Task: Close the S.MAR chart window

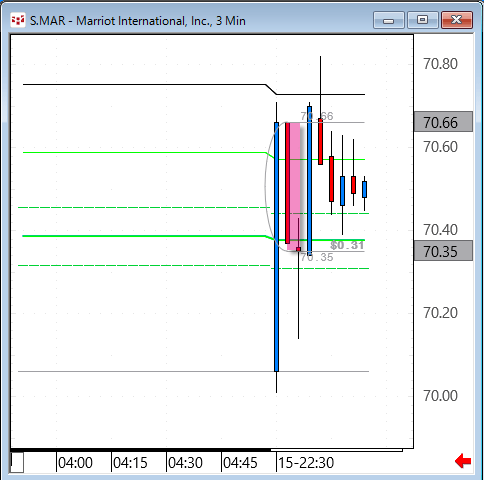Action: click(x=457, y=20)
